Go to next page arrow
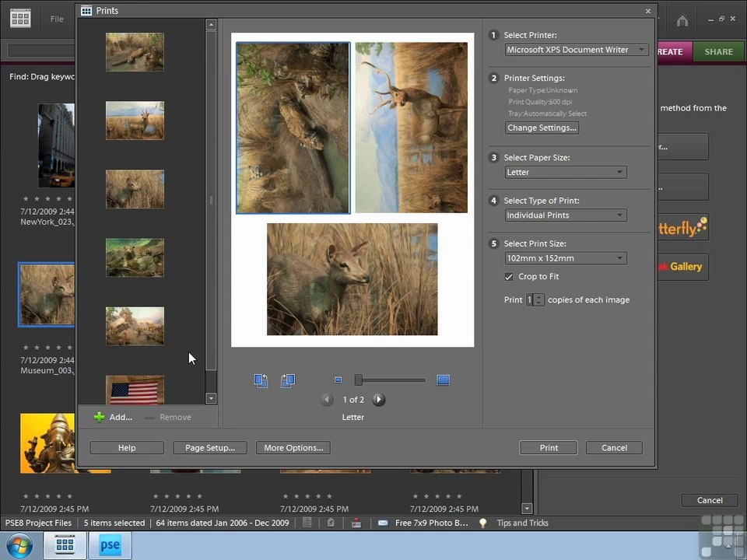747x560 pixels. point(379,400)
